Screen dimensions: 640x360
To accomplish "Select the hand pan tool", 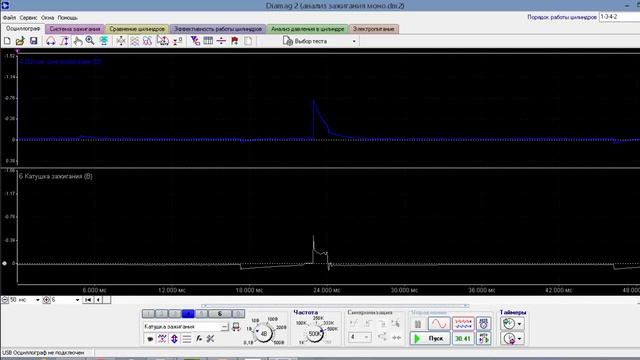I will (x=78, y=41).
